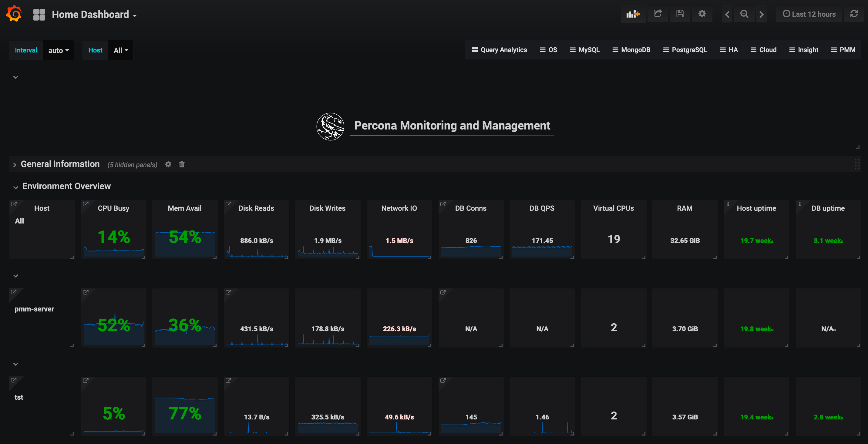Open external link icon beside tst host
This screenshot has height=444, width=868.
coord(14,380)
